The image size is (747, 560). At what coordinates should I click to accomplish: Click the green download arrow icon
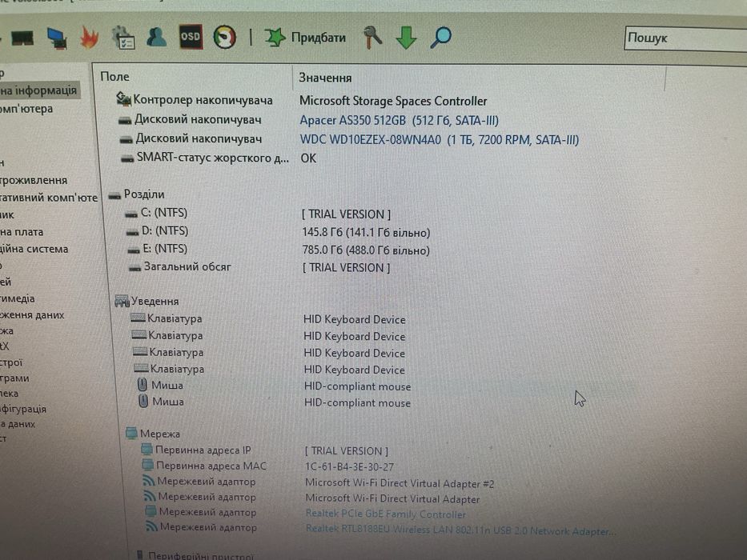coord(407,38)
